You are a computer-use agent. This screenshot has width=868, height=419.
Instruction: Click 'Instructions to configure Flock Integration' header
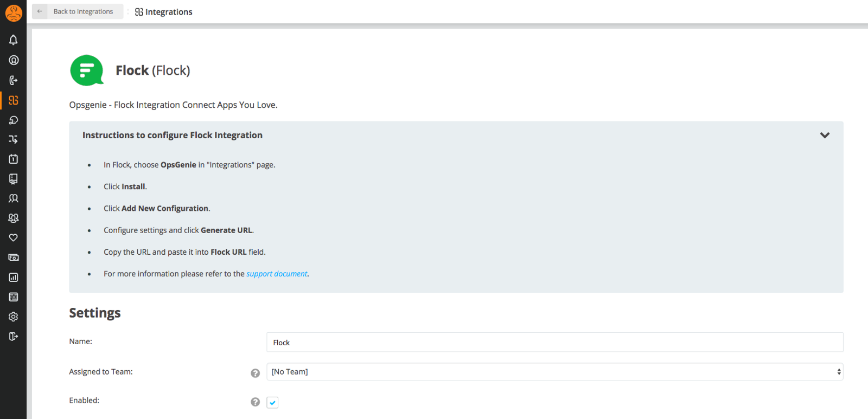tap(173, 135)
